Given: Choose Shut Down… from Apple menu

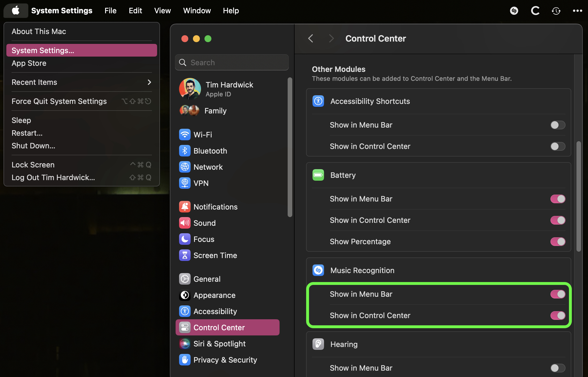Looking at the screenshot, I should pos(82,146).
